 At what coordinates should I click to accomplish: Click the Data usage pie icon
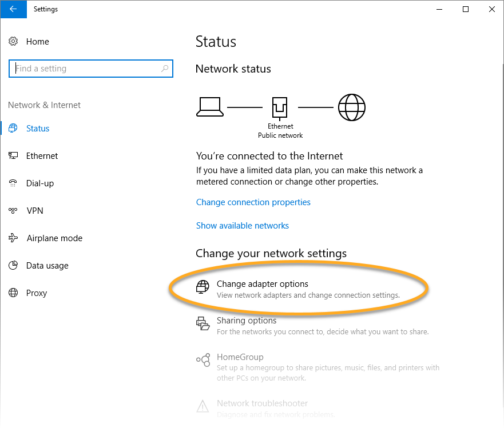point(13,266)
